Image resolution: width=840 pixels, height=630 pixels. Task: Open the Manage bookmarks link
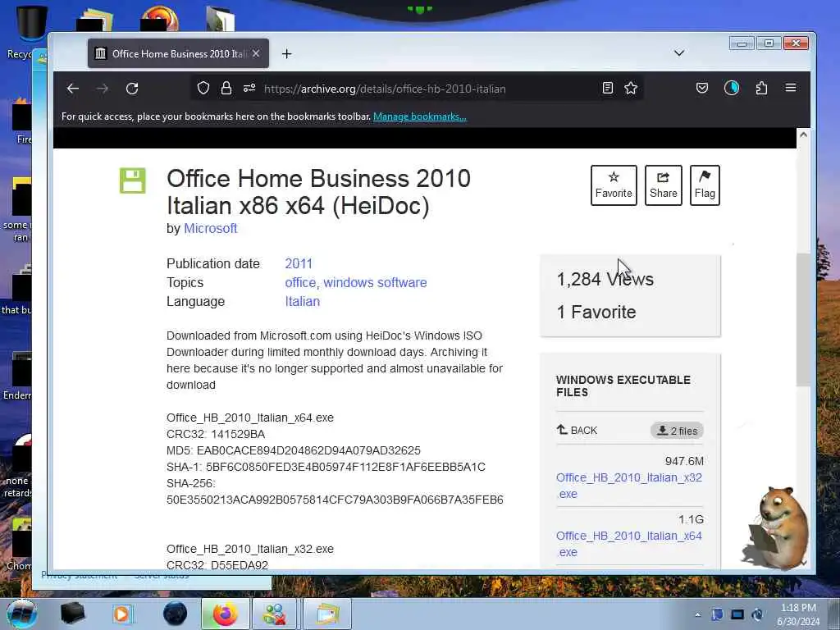pyautogui.click(x=419, y=116)
